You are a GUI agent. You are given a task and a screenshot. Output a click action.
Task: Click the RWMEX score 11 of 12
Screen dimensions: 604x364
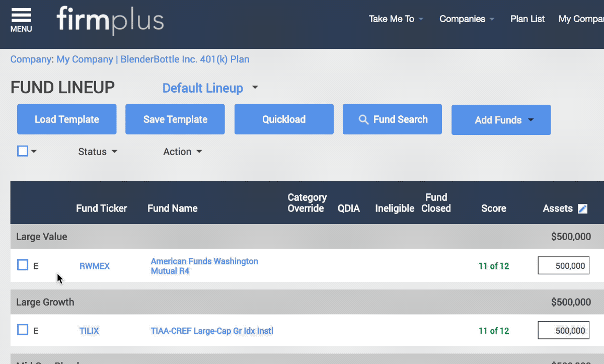494,266
